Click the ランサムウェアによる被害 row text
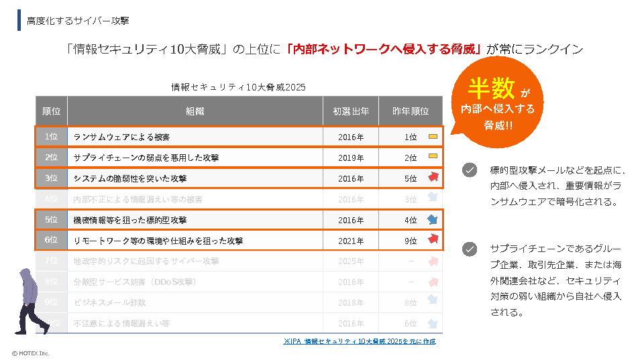 [x=121, y=137]
